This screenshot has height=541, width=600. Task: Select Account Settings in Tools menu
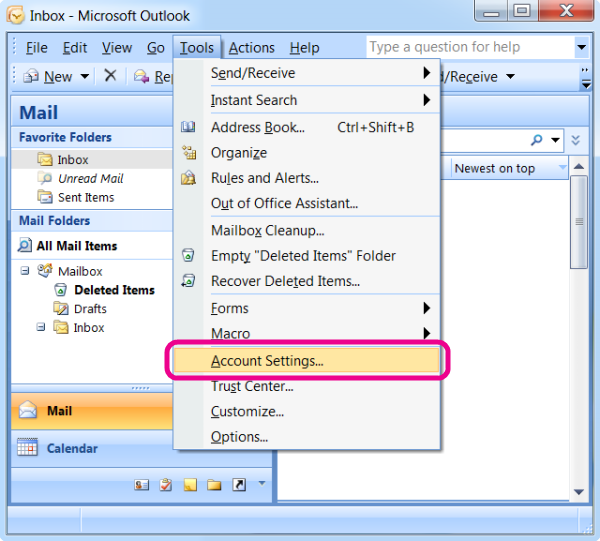pos(307,360)
